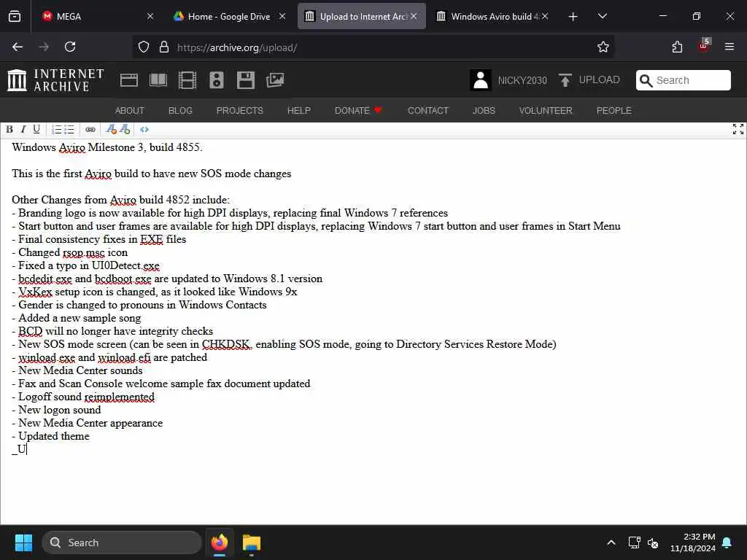Image resolution: width=747 pixels, height=560 pixels.
Task: Go back to previous page
Action: tap(18, 47)
